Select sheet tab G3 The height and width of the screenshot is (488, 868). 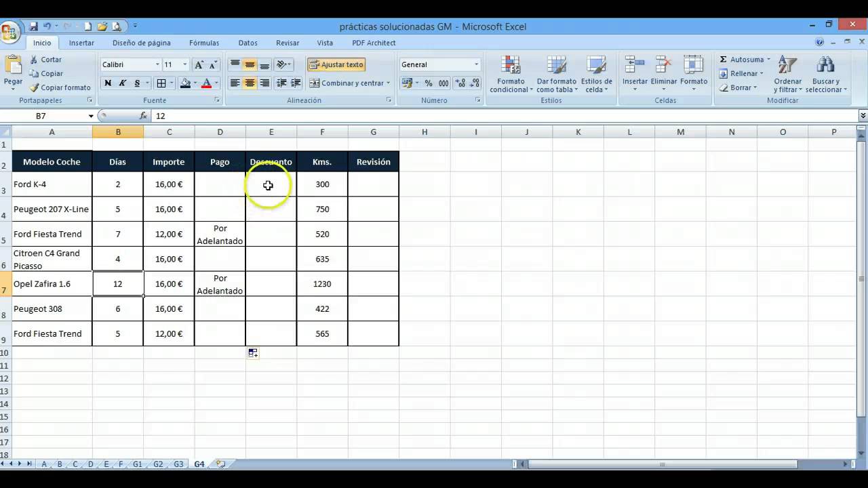tap(178, 464)
